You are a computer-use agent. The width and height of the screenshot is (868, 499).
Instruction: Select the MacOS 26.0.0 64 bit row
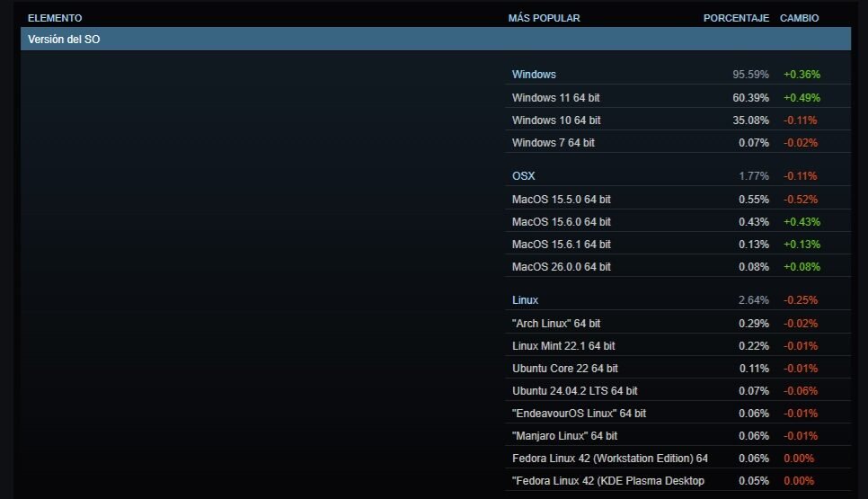(678, 267)
